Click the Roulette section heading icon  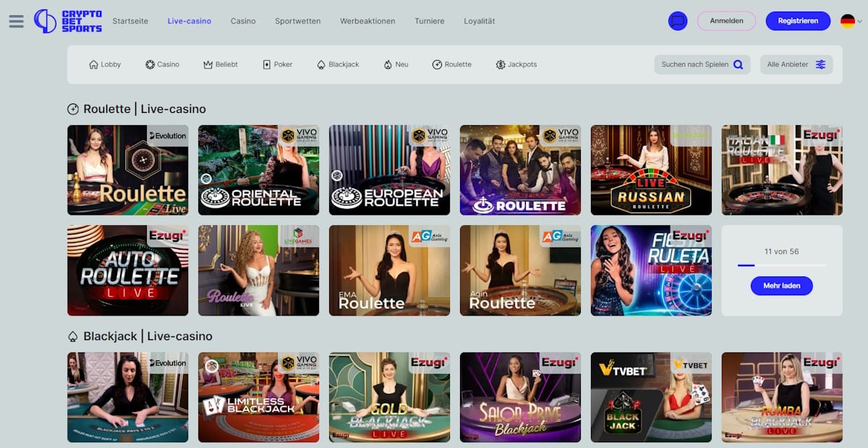point(73,109)
